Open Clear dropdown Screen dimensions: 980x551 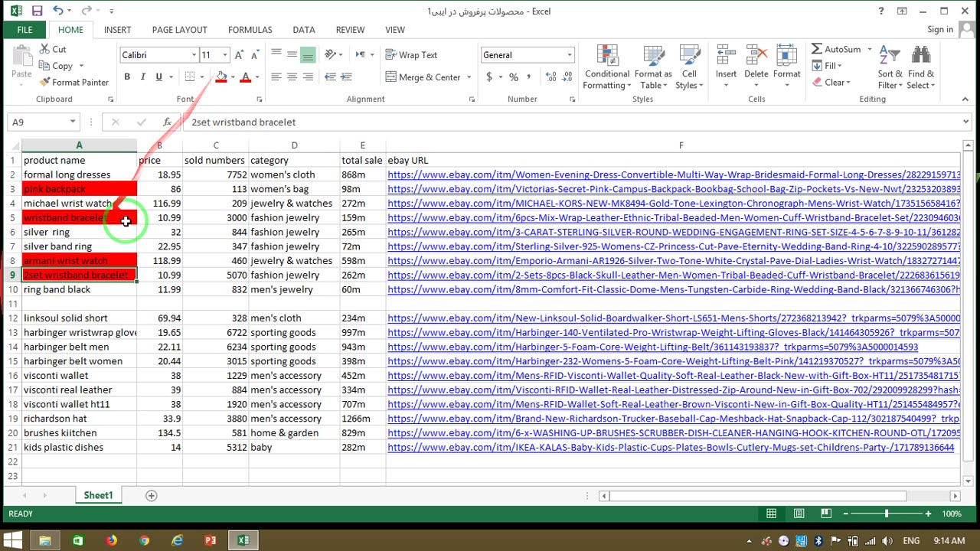pyautogui.click(x=831, y=83)
